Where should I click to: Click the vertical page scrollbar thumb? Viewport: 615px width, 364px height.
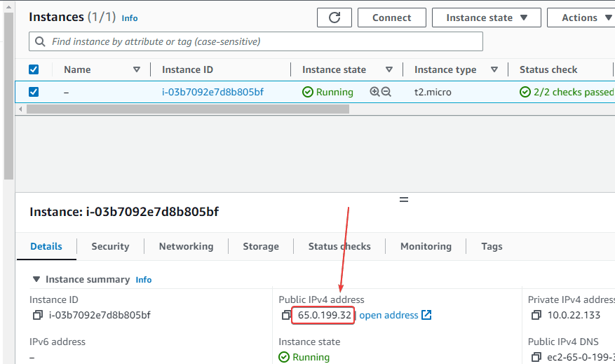[8, 96]
